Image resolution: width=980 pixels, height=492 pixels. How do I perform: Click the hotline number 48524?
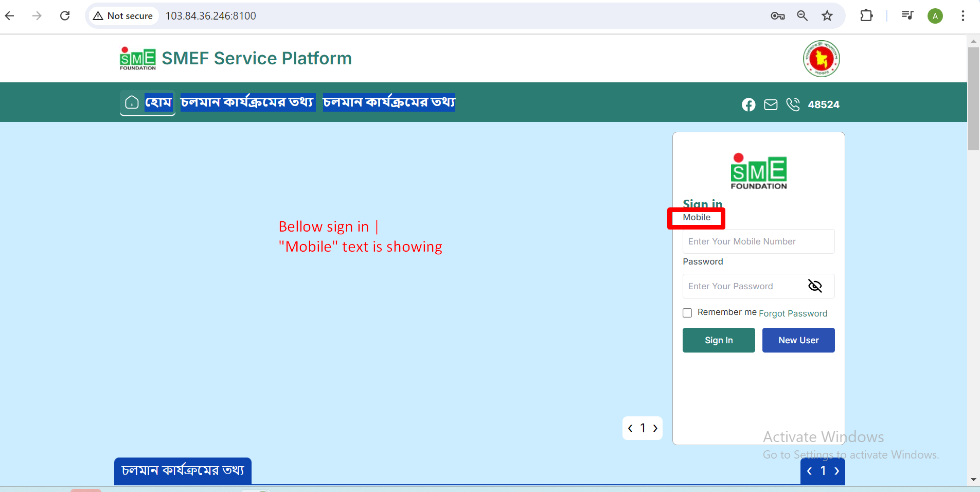pyautogui.click(x=824, y=104)
